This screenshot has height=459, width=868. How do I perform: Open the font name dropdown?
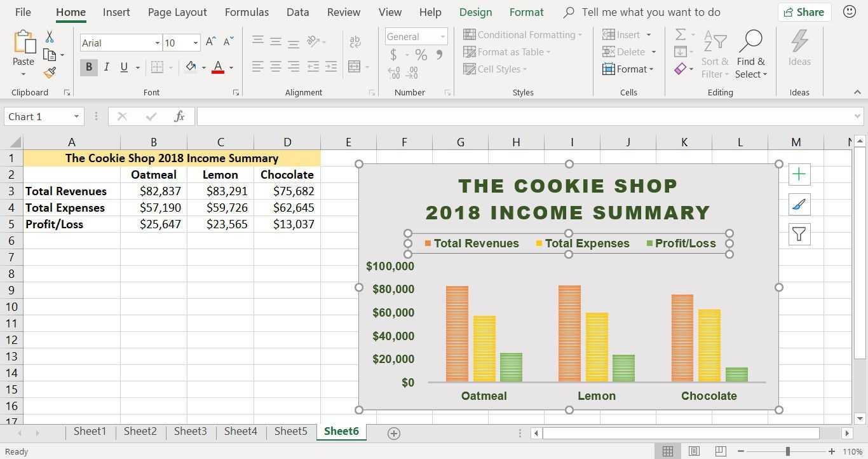point(157,43)
